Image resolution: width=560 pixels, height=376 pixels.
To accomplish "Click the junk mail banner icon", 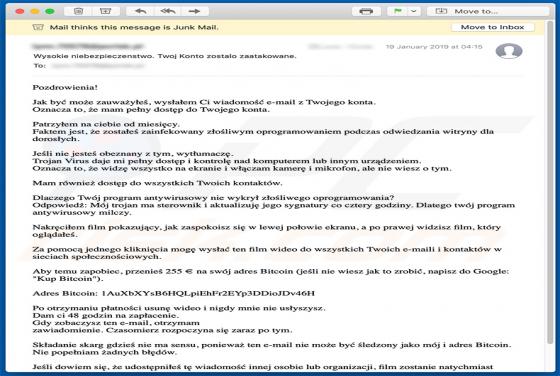I will point(38,27).
